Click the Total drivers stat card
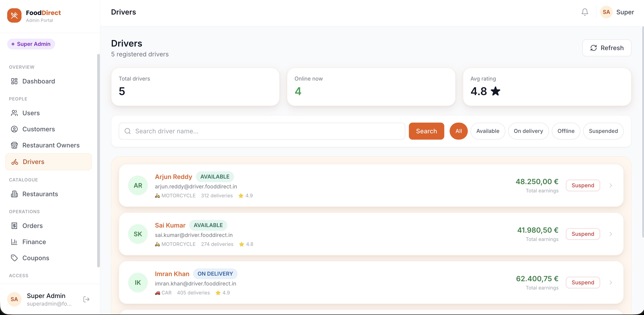The width and height of the screenshot is (644, 315). click(195, 87)
